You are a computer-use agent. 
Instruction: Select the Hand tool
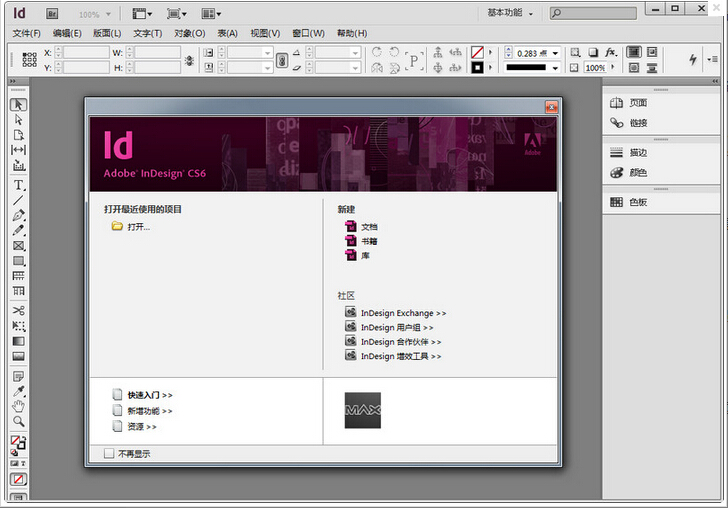point(19,406)
